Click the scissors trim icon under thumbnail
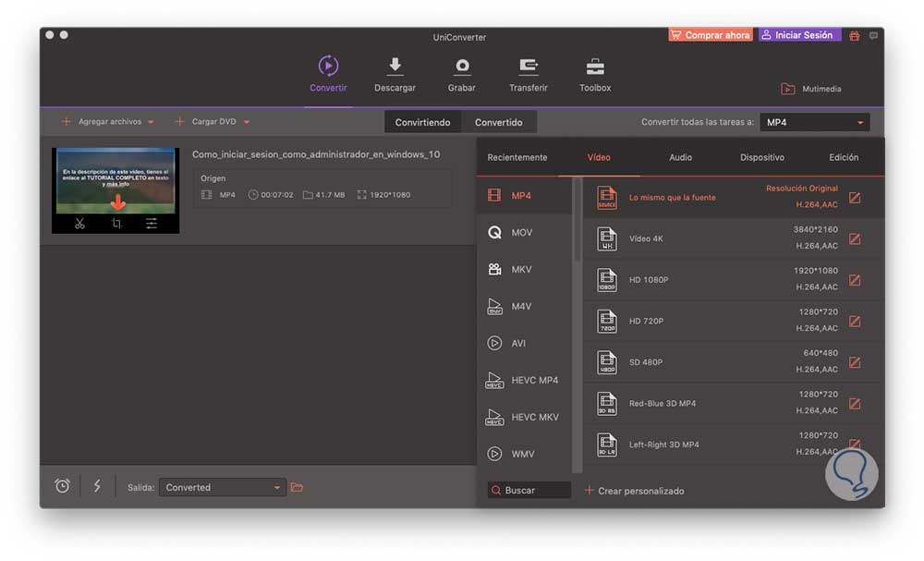Image resolution: width=924 pixels, height=561 pixels. [x=79, y=224]
